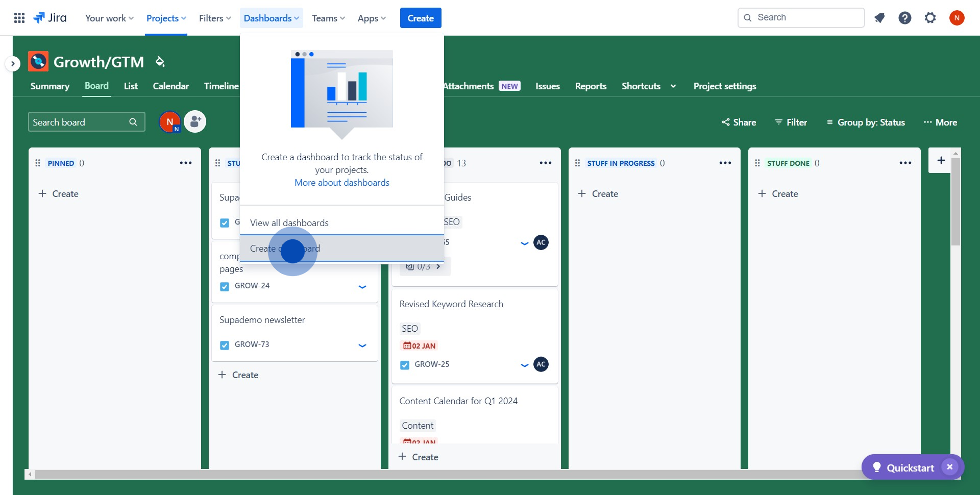This screenshot has height=495, width=980.
Task: Switch to the Calendar tab
Action: click(x=170, y=86)
